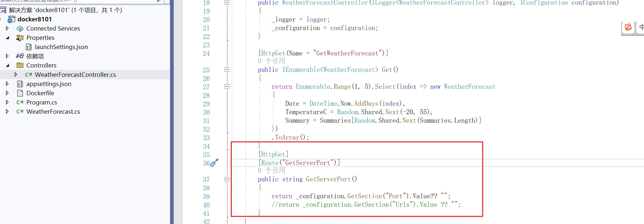Select WeatherForecast.cs file
This screenshot has height=224, width=644.
pyautogui.click(x=53, y=111)
